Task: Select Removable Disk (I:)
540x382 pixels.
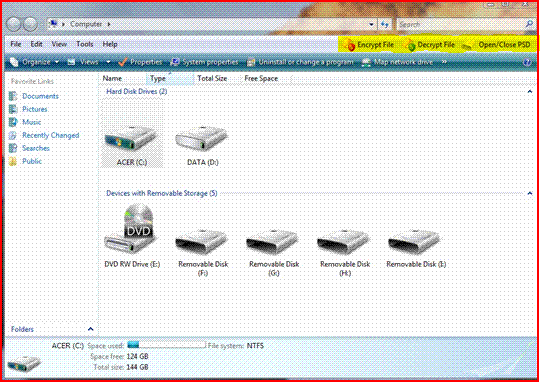Action: pos(416,249)
